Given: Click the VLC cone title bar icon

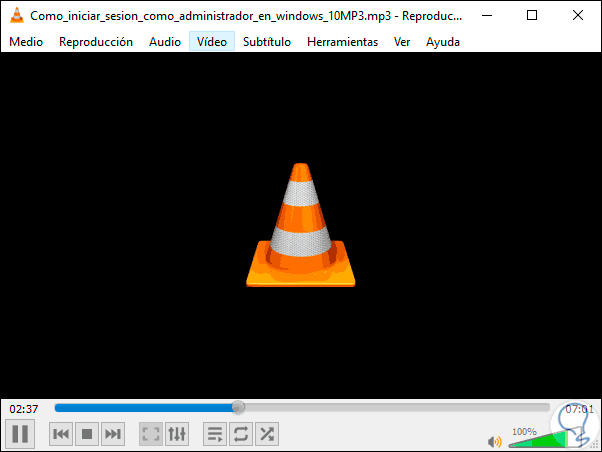Looking at the screenshot, I should pos(17,15).
